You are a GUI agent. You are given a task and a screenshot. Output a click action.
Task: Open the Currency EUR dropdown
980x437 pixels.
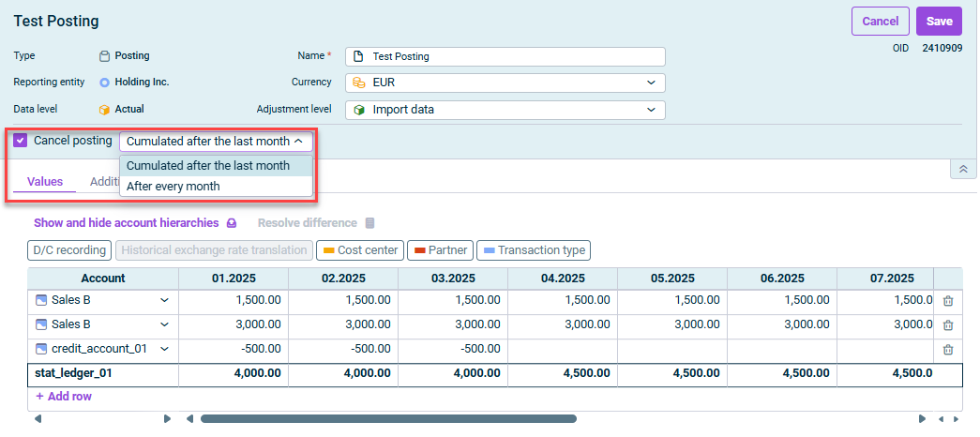pyautogui.click(x=505, y=83)
